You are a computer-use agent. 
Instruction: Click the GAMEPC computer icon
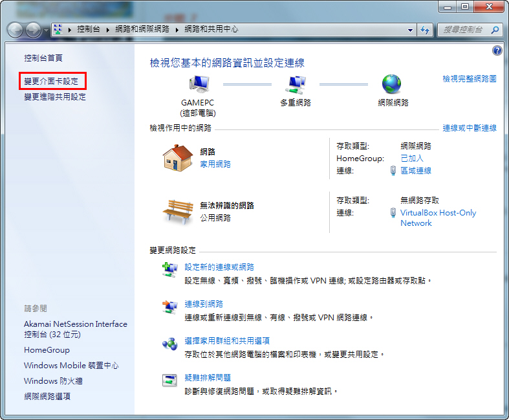pos(198,84)
